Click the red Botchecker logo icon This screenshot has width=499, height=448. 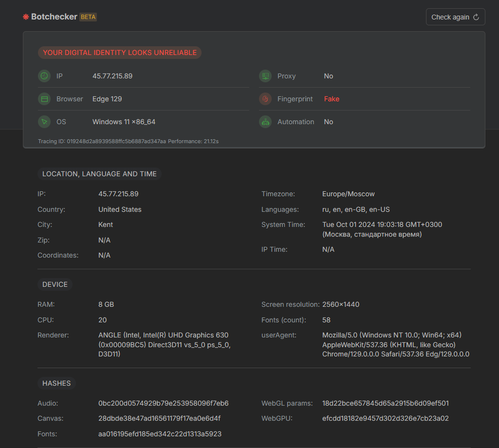[26, 17]
